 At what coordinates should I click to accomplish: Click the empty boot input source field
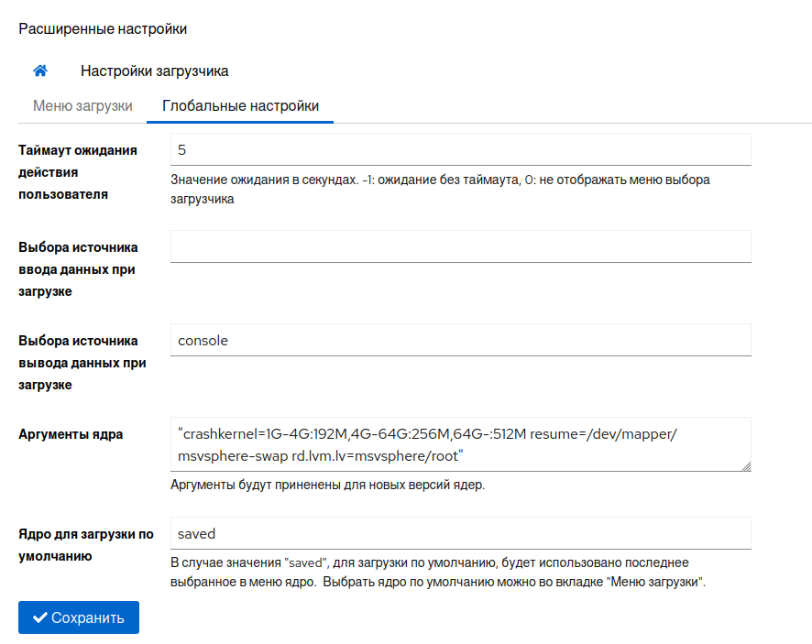[x=460, y=246]
